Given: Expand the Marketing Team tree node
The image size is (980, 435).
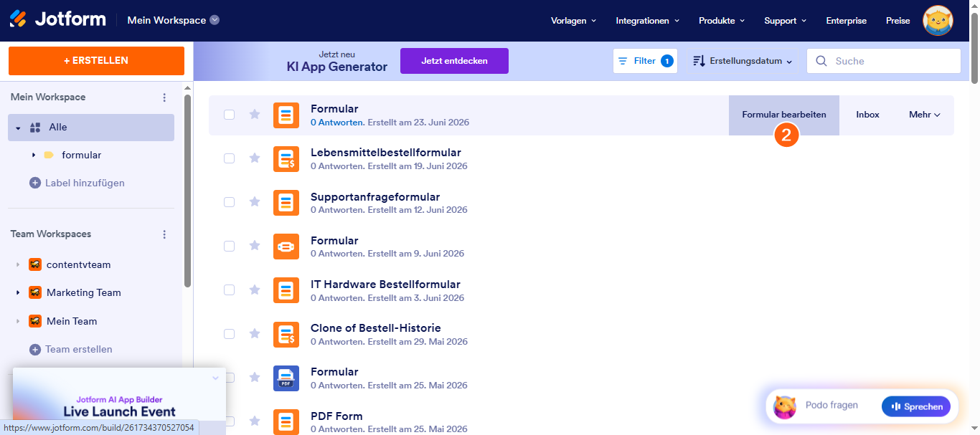Looking at the screenshot, I should click(17, 293).
